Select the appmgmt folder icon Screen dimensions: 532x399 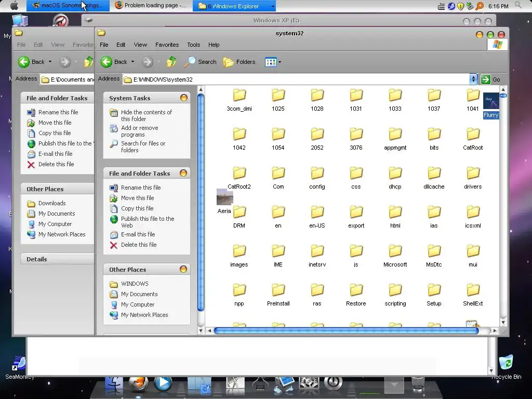(x=395, y=135)
